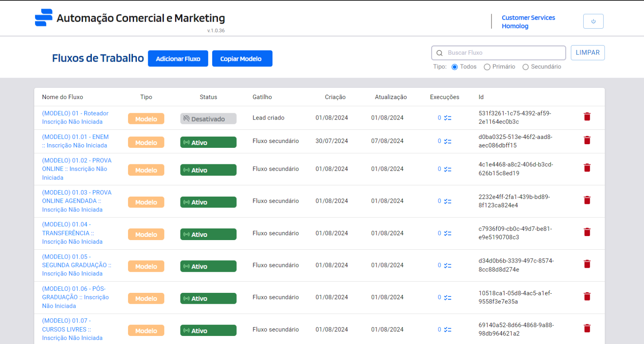Toggle Ativo status of 01.02 - PROVA ONLINE flow
Screen dimensions: 644x344
coord(208,170)
